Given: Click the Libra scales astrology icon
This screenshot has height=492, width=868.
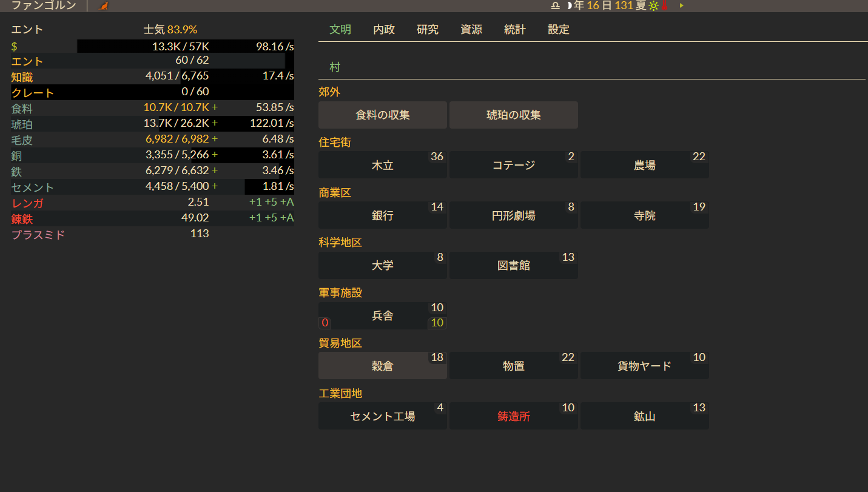Looking at the screenshot, I should 556,5.
